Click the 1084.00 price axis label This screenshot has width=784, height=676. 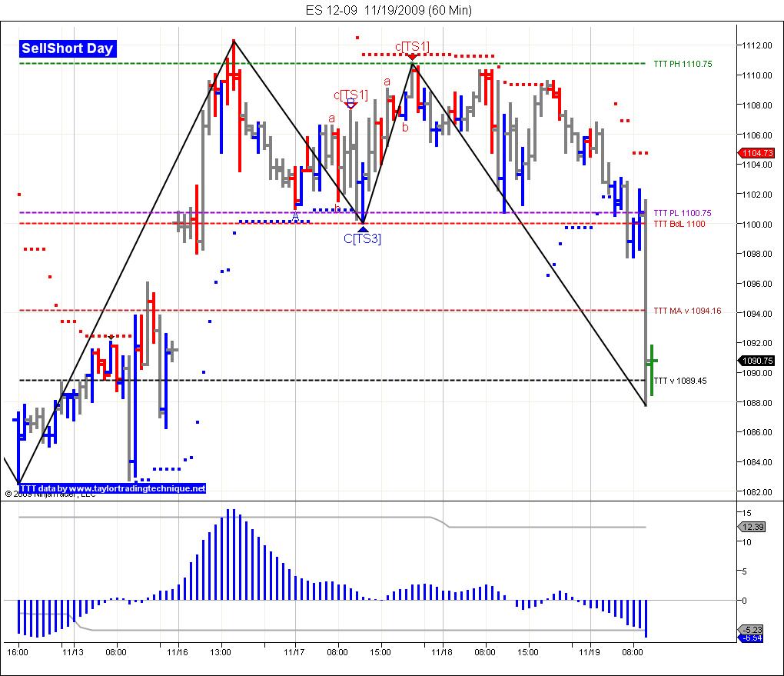[x=756, y=462]
